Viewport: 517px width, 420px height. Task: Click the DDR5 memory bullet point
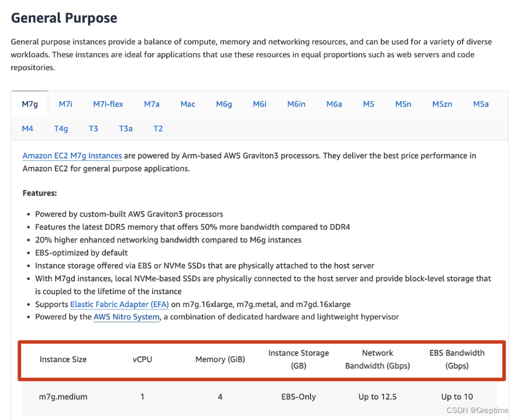192,227
